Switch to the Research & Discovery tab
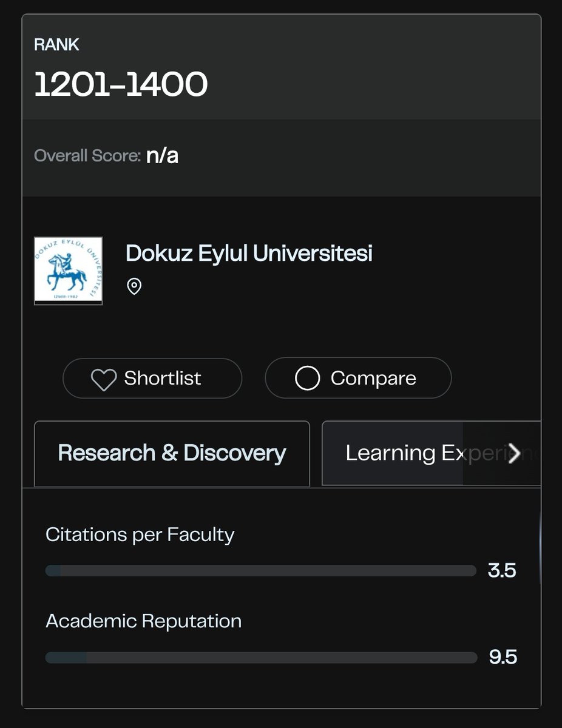Viewport: 562px width, 728px height. (x=172, y=453)
